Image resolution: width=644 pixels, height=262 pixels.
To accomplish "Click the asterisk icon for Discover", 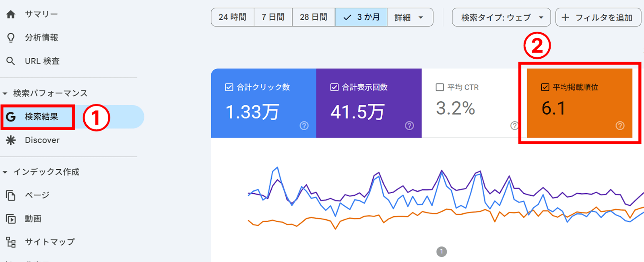I will (x=11, y=140).
